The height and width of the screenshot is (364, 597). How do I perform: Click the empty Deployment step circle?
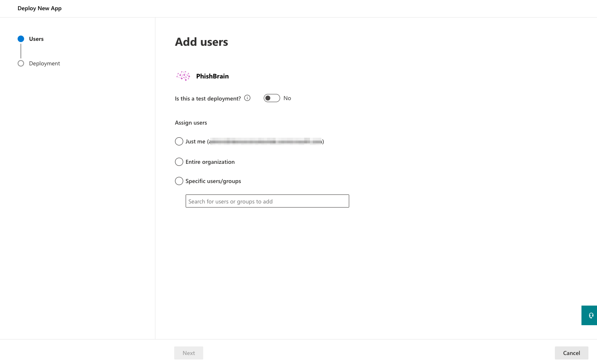coord(21,63)
